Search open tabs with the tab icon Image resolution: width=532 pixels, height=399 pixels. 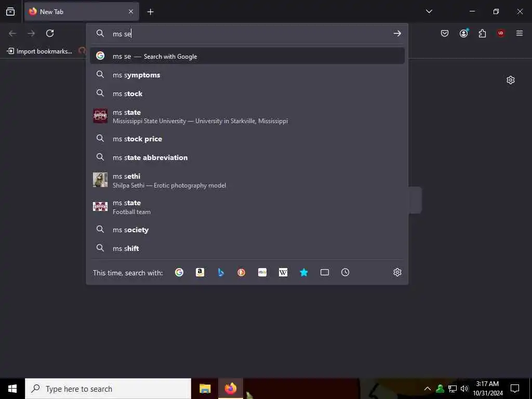325,272
